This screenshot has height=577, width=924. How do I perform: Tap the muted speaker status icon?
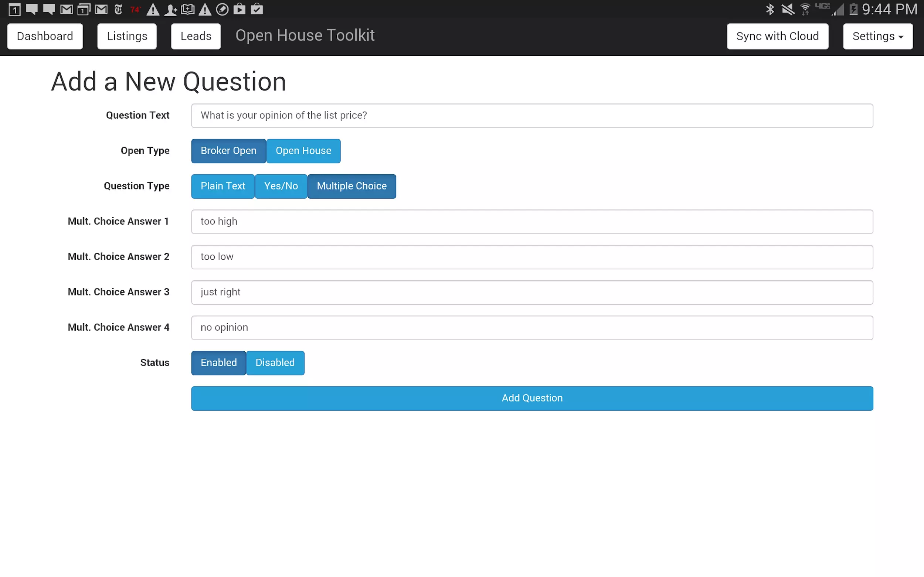pos(788,9)
